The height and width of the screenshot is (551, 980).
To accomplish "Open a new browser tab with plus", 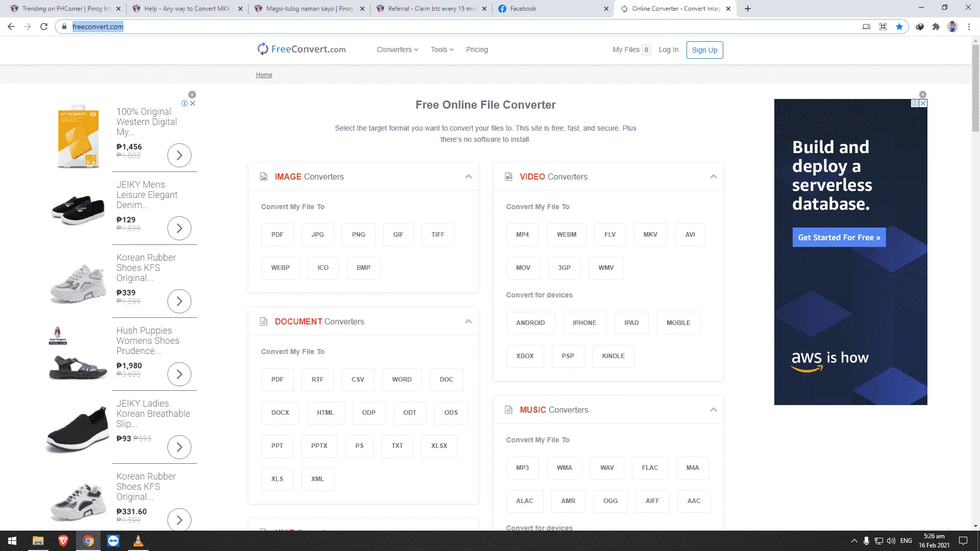I will click(x=748, y=9).
